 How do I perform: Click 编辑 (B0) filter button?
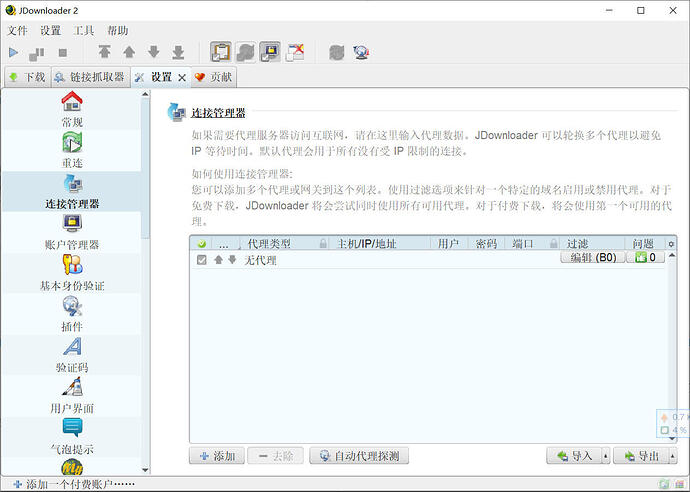593,257
